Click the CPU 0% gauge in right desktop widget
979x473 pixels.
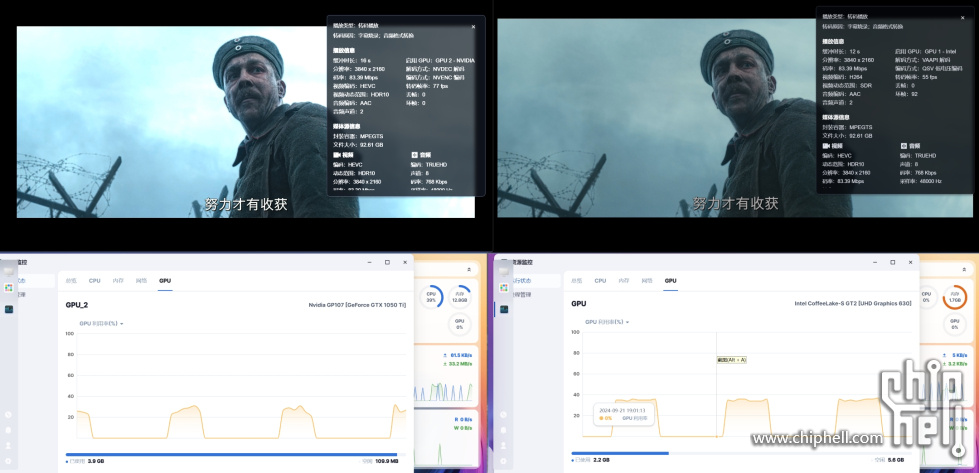926,297
